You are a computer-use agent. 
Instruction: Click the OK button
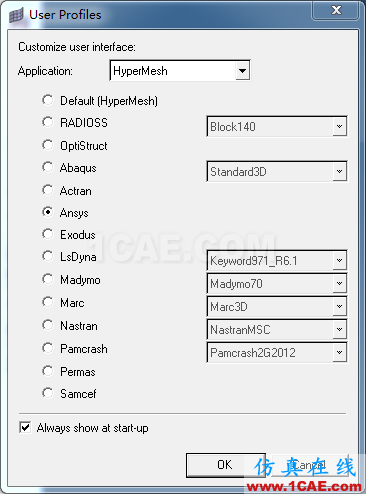226,465
